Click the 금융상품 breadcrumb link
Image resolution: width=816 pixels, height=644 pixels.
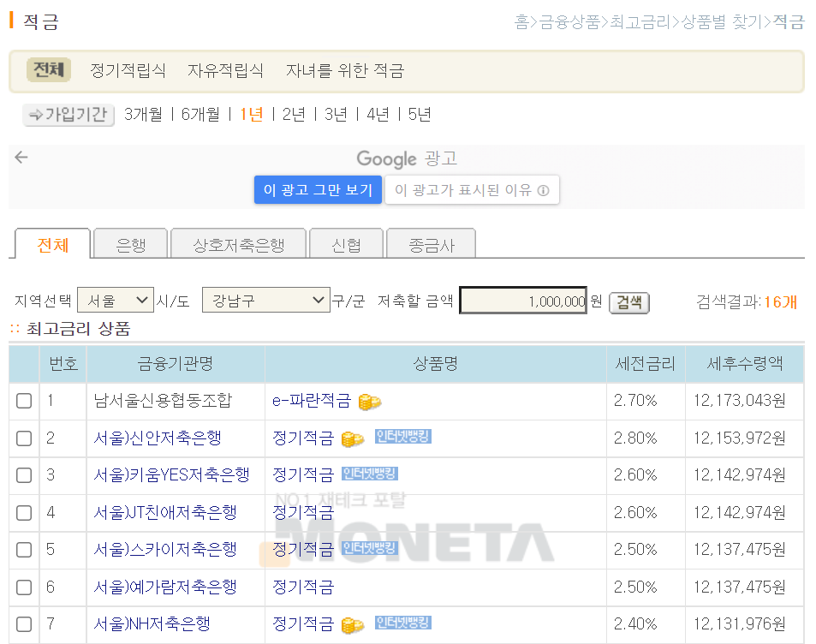tap(569, 22)
